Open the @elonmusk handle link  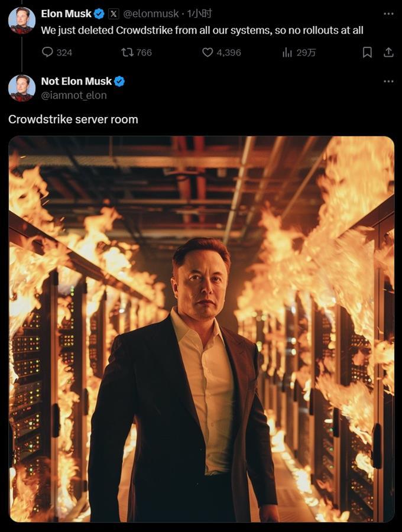[151, 14]
